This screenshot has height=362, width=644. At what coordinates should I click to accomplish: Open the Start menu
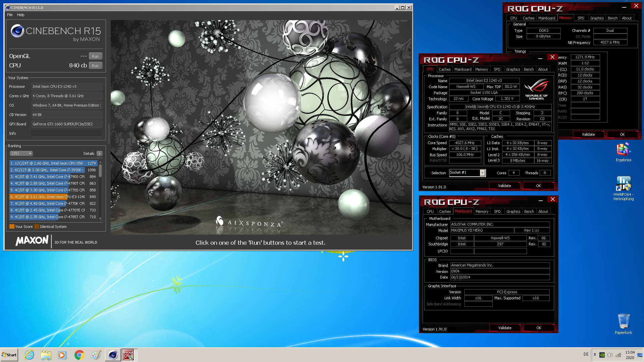[9, 355]
